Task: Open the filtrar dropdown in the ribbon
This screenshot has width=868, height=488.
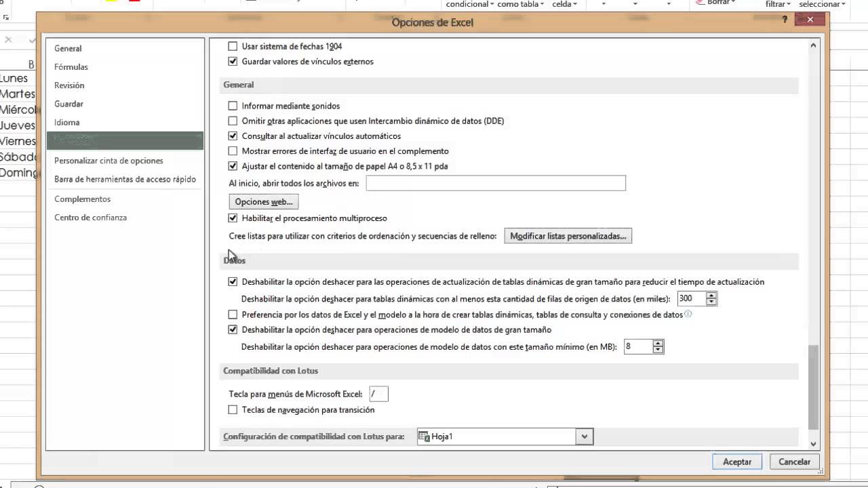Action: click(789, 4)
